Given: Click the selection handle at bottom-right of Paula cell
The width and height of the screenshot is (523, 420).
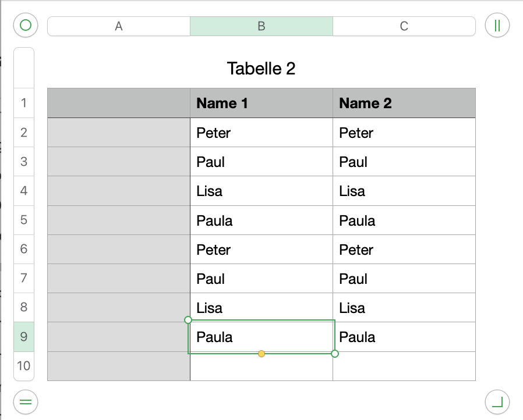Looking at the screenshot, I should (335, 354).
